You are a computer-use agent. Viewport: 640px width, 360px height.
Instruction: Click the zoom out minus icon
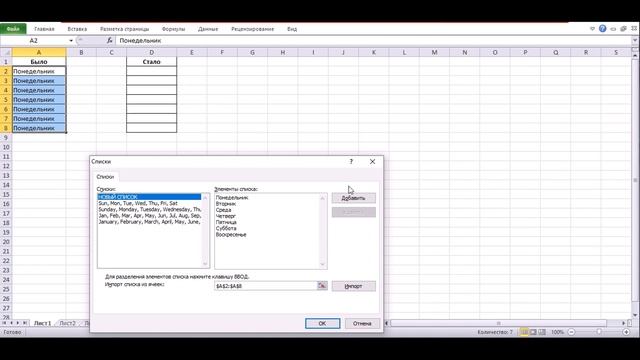click(571, 332)
